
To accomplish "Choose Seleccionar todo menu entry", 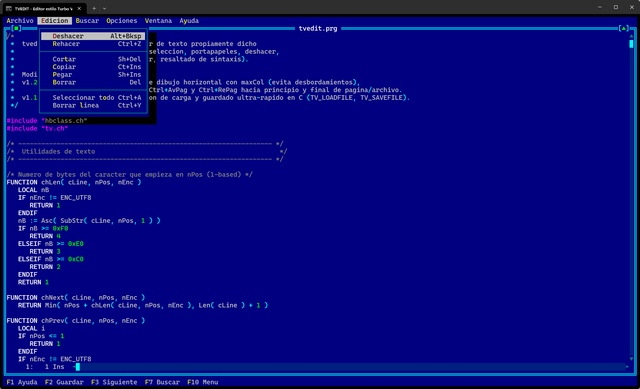I will (93, 98).
